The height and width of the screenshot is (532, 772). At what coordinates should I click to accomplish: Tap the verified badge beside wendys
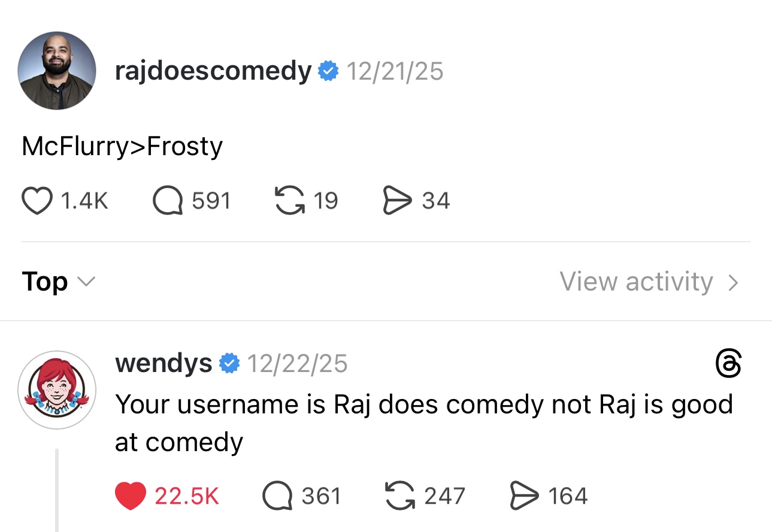pyautogui.click(x=229, y=363)
